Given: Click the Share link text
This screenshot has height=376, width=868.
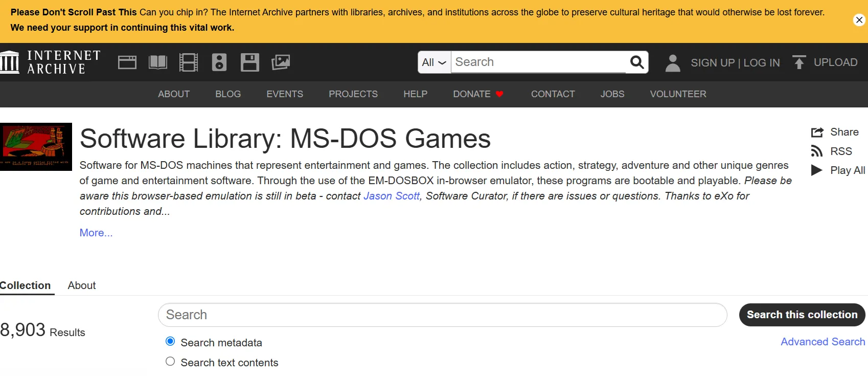Looking at the screenshot, I should click(844, 132).
